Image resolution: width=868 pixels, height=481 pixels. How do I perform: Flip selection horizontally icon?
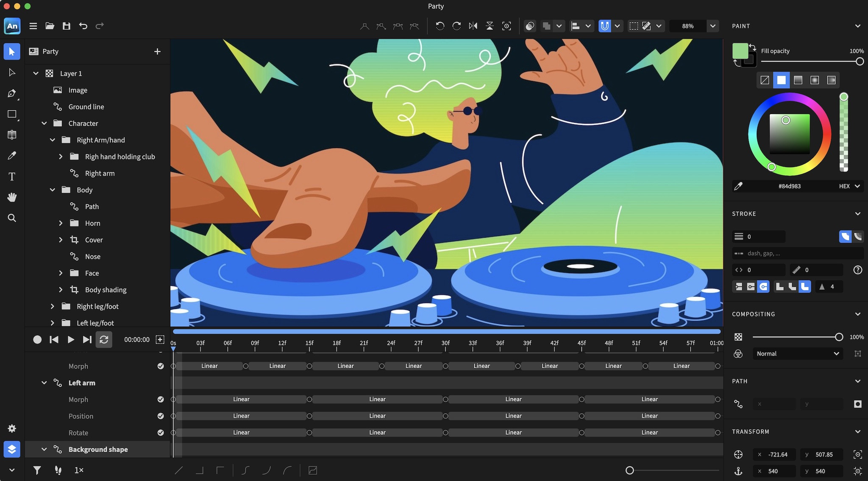tap(473, 26)
